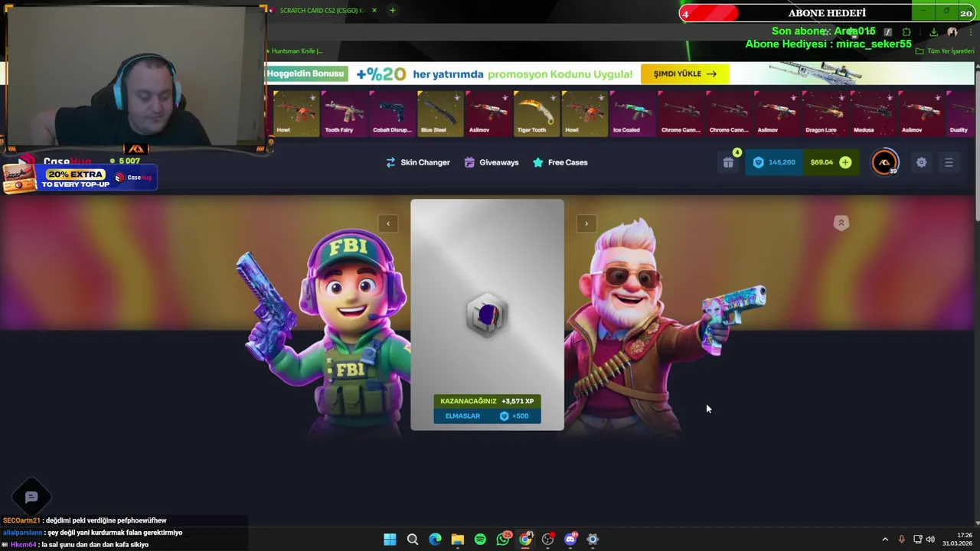This screenshot has width=980, height=551.
Task: Select the Dragon Lore skin drop
Action: 825,113
